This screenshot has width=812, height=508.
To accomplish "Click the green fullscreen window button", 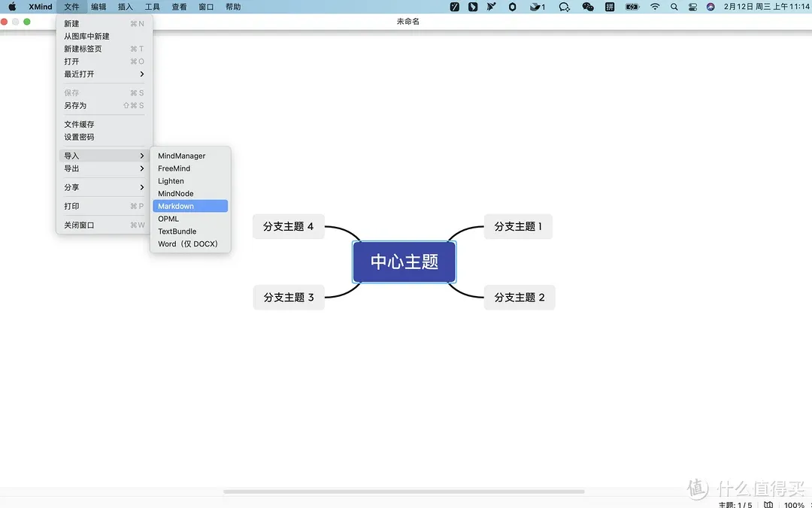I will (27, 22).
